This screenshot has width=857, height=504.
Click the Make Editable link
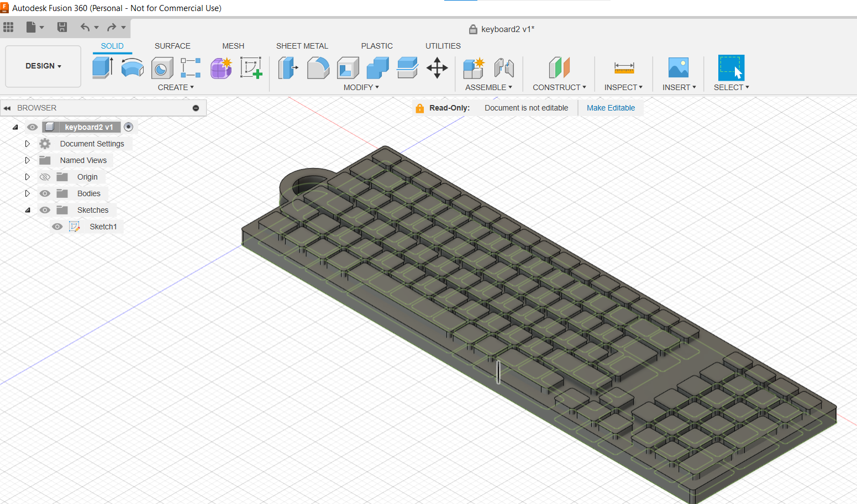(611, 107)
